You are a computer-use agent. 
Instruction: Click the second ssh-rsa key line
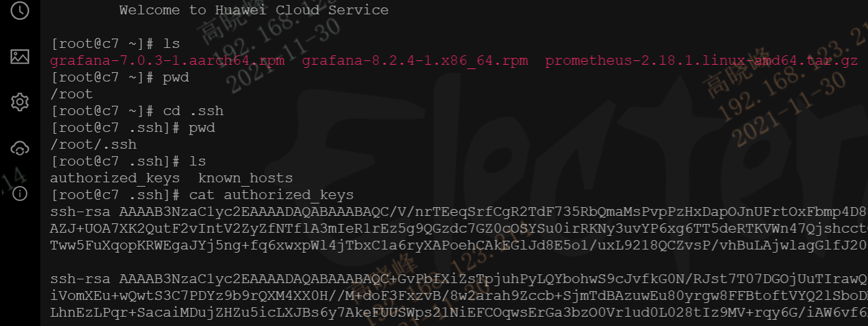click(x=459, y=279)
